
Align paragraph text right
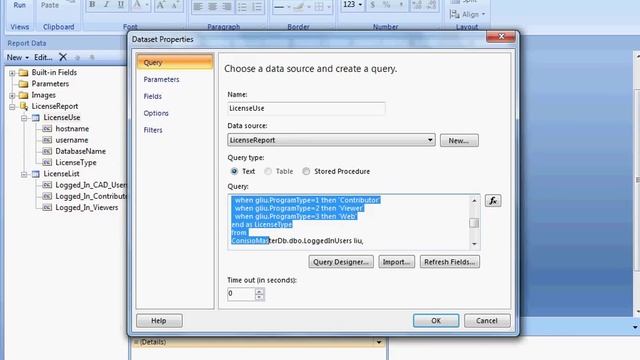(227, 6)
